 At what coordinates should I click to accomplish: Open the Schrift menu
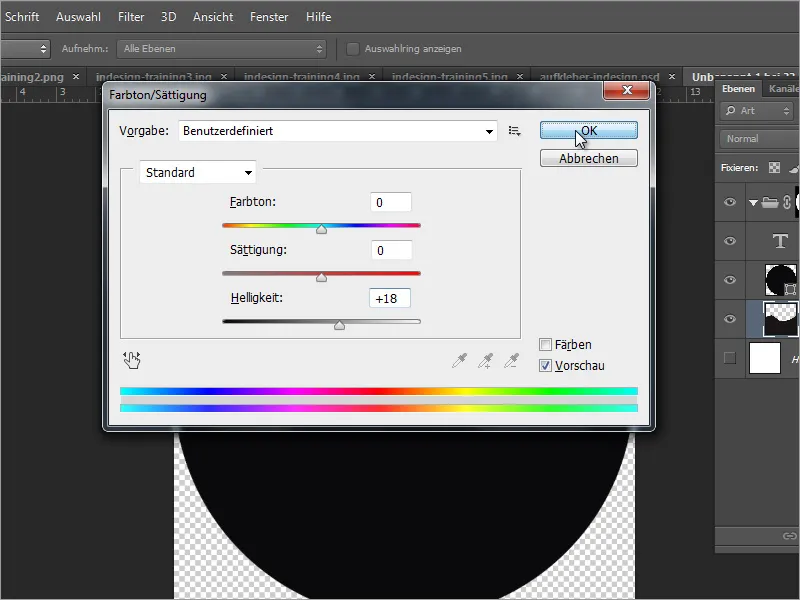[x=22, y=17]
